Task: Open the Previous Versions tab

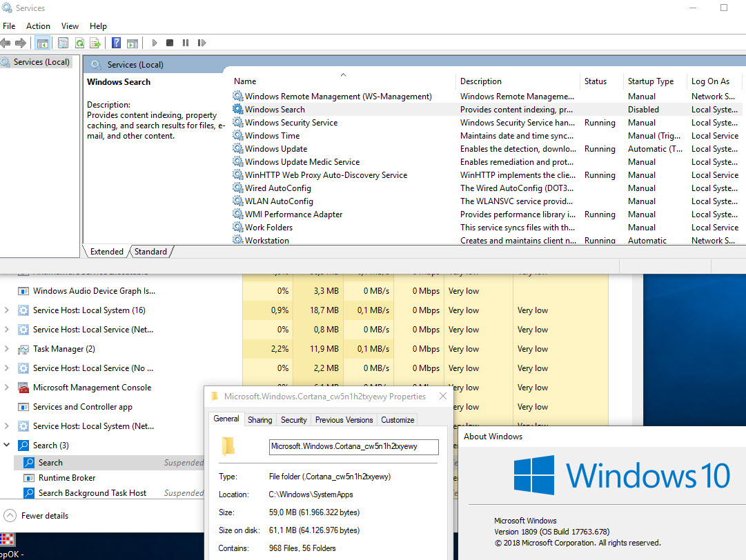Action: [344, 420]
